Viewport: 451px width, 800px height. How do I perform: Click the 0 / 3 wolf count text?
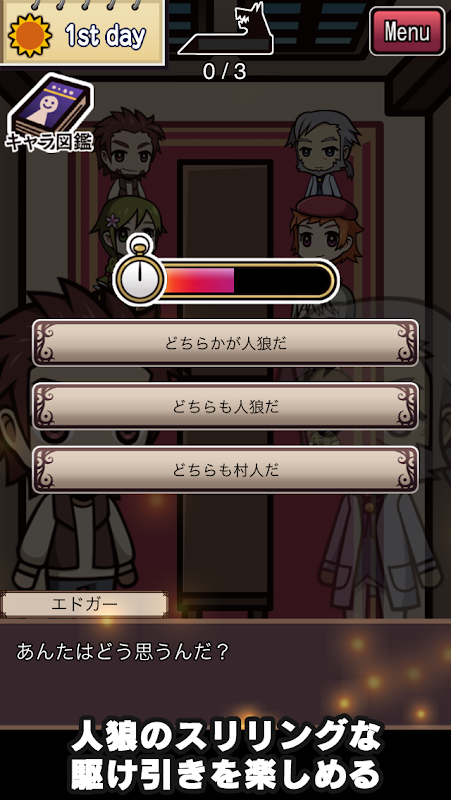pos(224,72)
